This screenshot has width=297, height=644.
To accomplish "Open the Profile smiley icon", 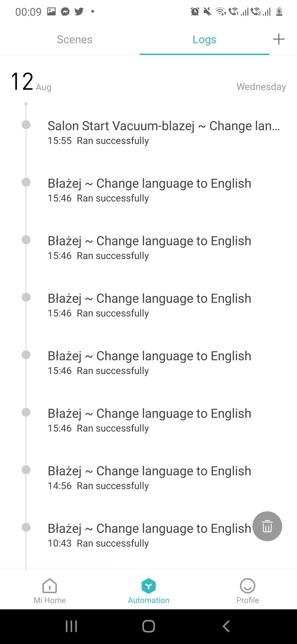I will pos(248,586).
